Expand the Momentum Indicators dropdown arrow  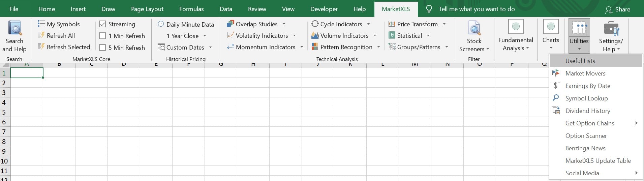(x=302, y=47)
